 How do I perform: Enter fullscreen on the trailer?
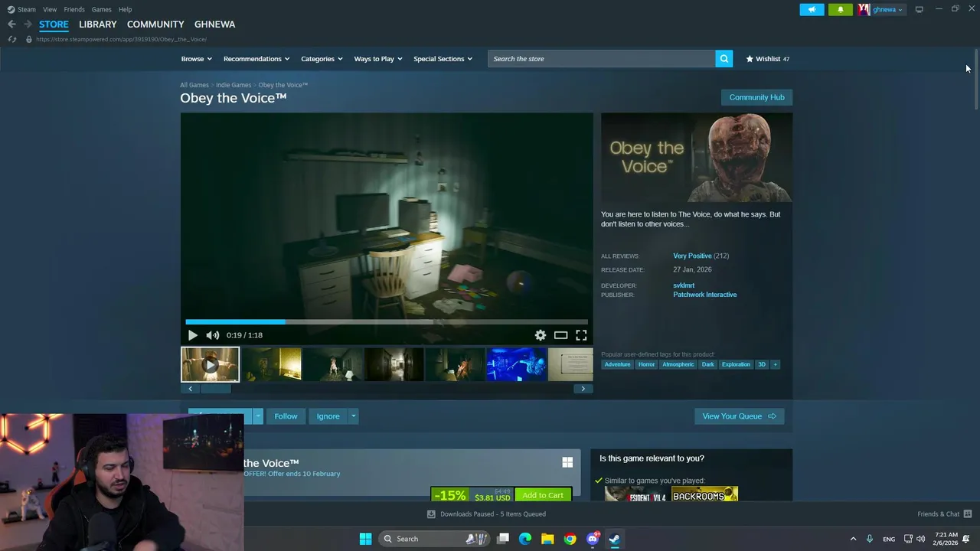581,335
